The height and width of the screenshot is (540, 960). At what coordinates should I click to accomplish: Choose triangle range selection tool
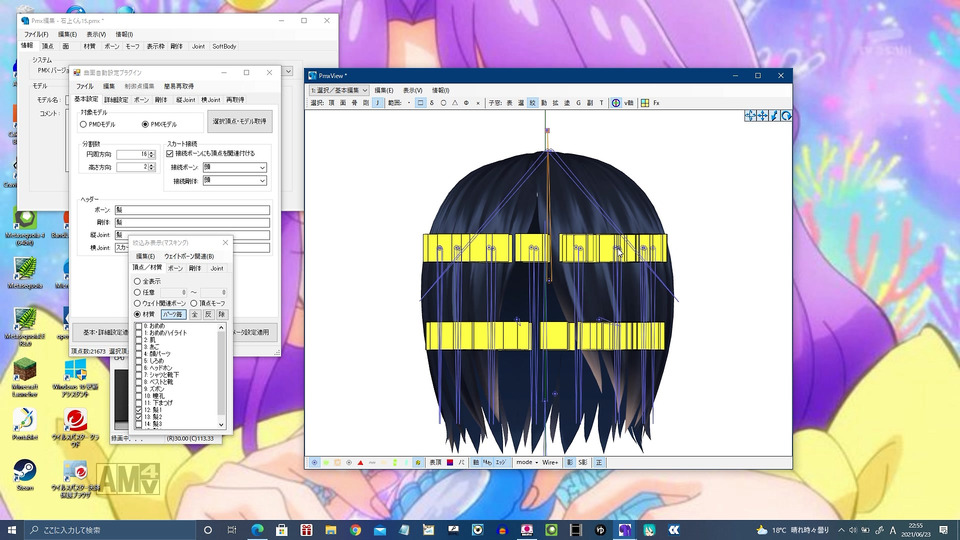[455, 103]
